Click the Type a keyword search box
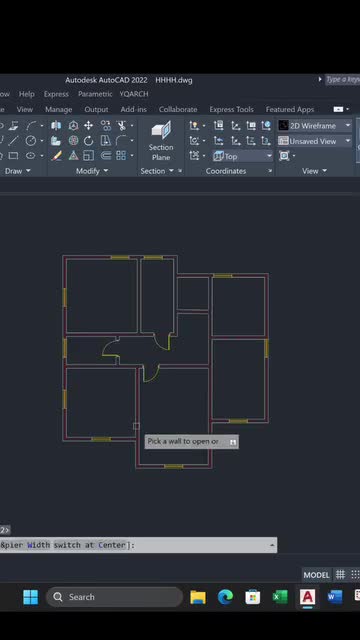The width and height of the screenshot is (360, 640). (x=343, y=79)
